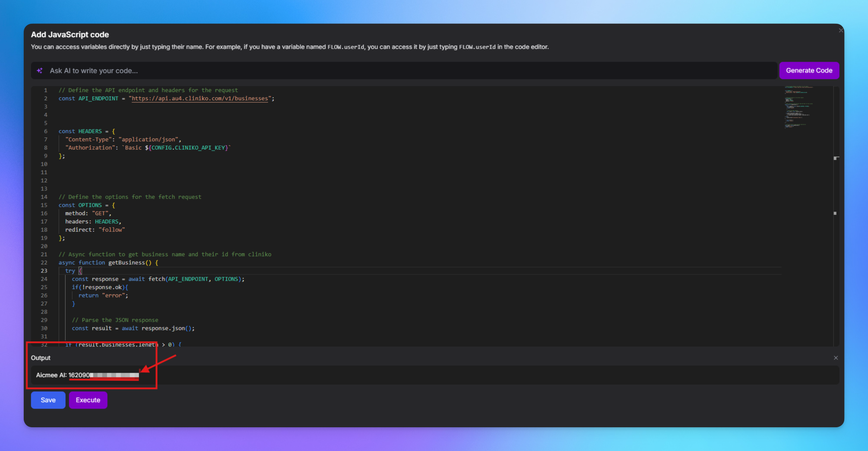Click the '// Parse the JSON response' comment
The width and height of the screenshot is (868, 451).
(x=115, y=320)
